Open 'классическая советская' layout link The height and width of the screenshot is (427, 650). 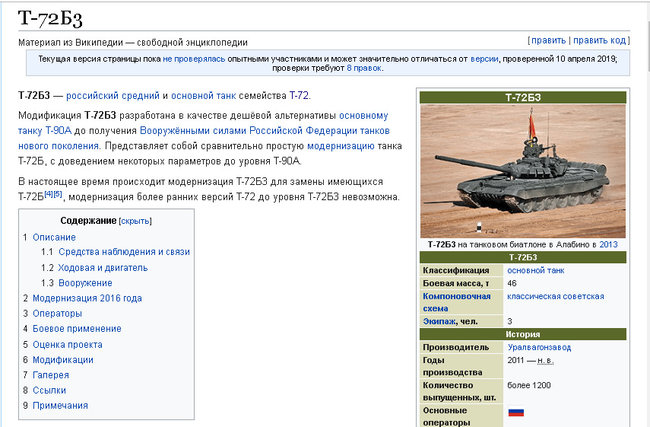tap(555, 296)
